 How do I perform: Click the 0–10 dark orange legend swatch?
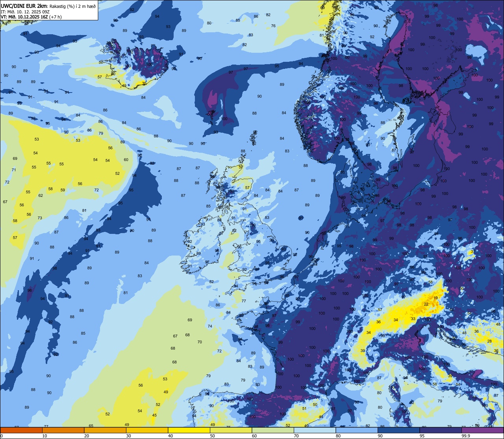point(21,430)
